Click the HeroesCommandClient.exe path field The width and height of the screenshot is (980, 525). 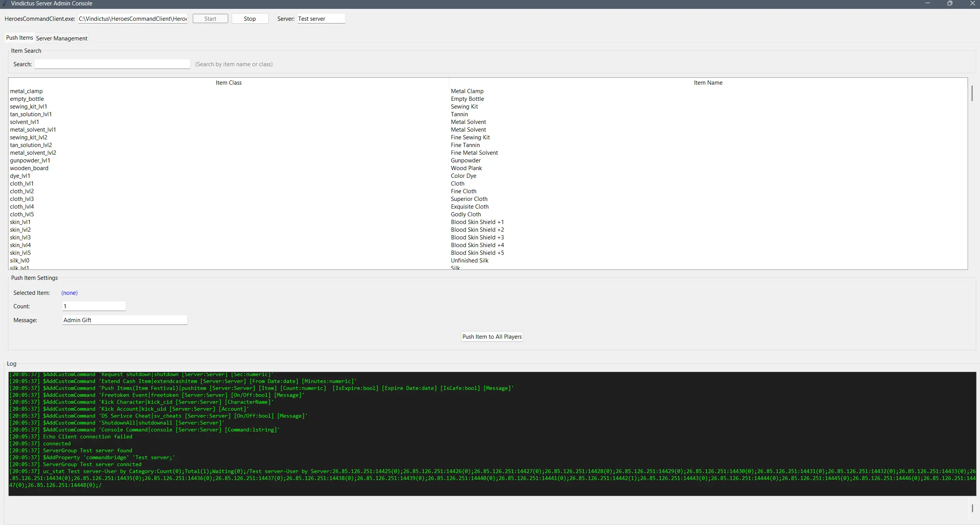tap(133, 19)
